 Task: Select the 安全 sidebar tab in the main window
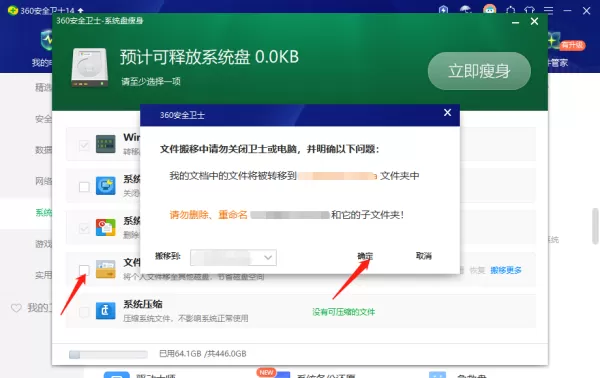pyautogui.click(x=43, y=119)
